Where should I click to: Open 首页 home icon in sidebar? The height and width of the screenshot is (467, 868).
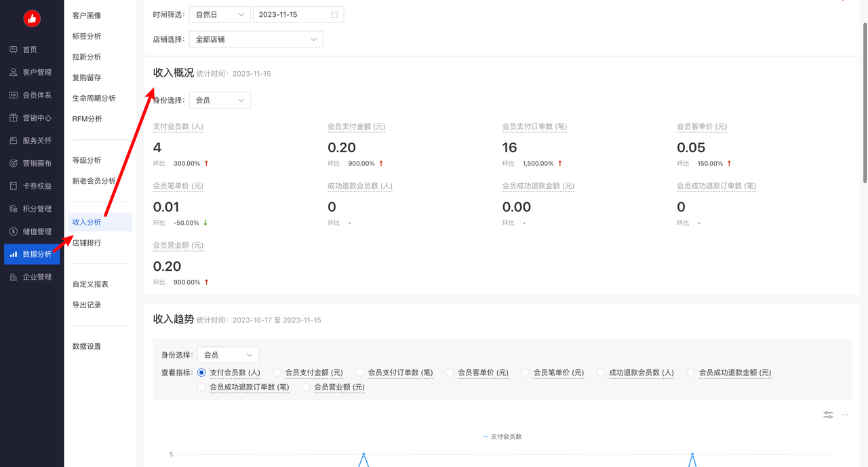pyautogui.click(x=14, y=50)
